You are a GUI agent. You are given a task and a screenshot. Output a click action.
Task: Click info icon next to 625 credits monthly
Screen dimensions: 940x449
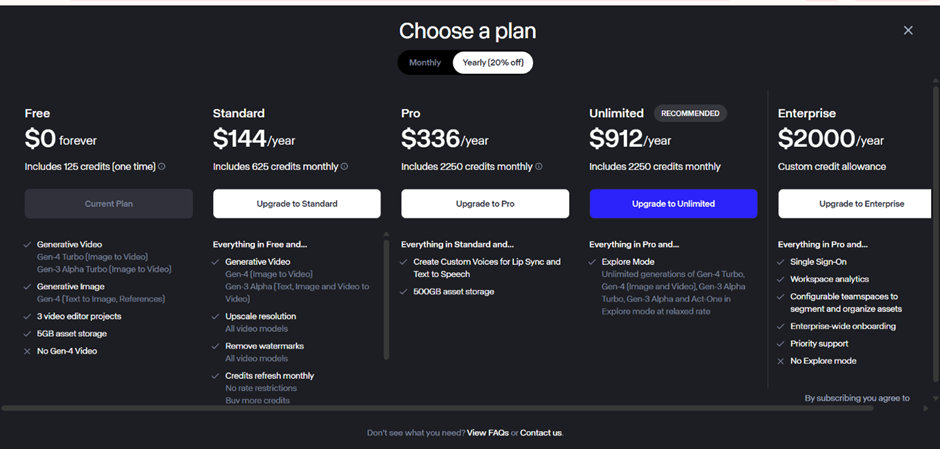click(x=345, y=167)
